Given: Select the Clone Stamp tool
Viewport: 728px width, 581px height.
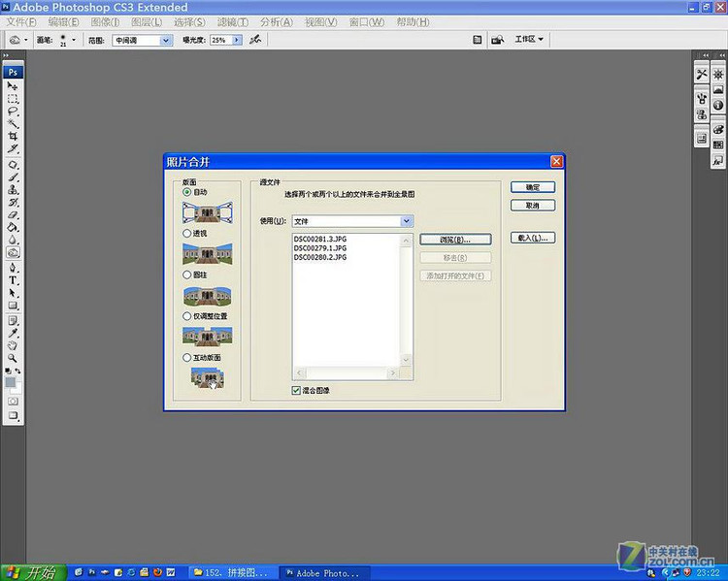Looking at the screenshot, I should (x=13, y=190).
